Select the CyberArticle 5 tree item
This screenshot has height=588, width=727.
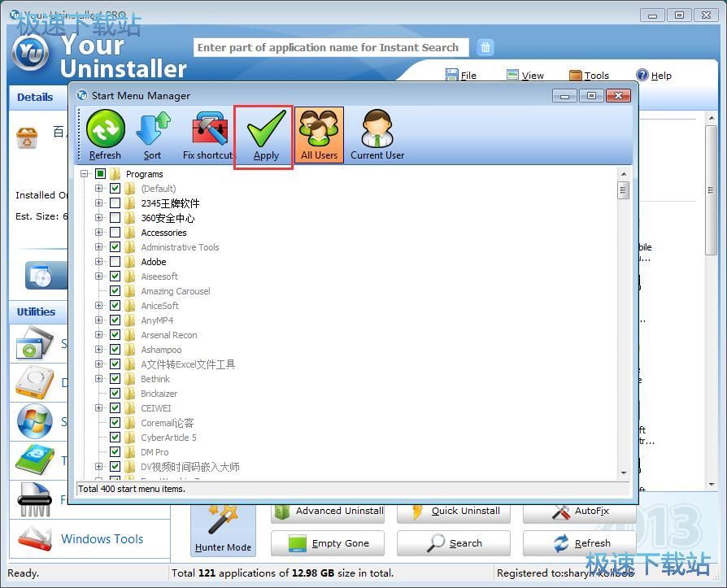point(169,438)
